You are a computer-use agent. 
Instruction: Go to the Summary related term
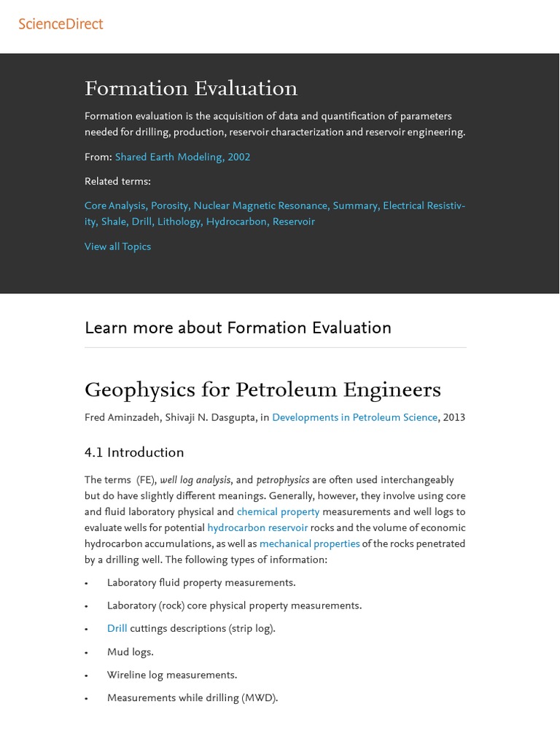pyautogui.click(x=355, y=206)
